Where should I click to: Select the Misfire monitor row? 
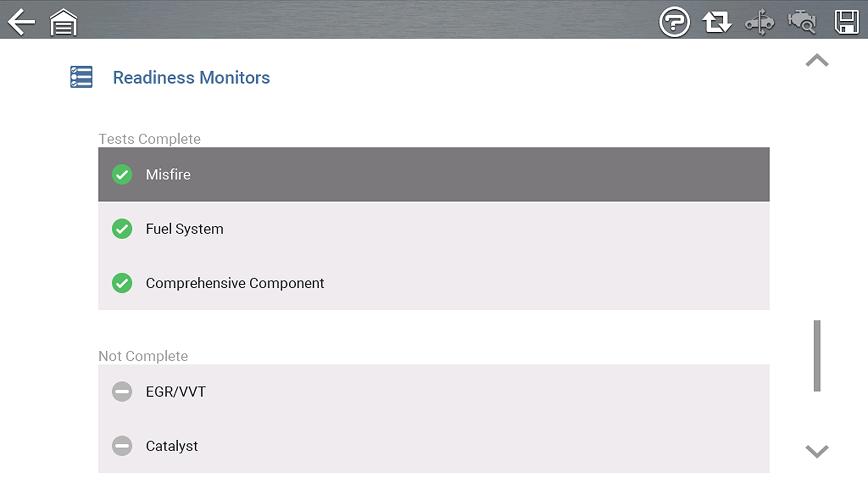[434, 174]
